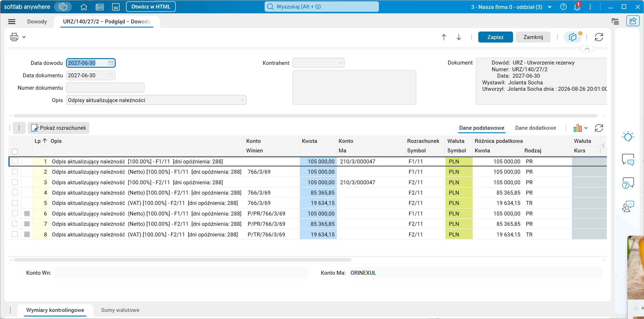Click the Pokaż rozrachunek button

pyautogui.click(x=59, y=128)
